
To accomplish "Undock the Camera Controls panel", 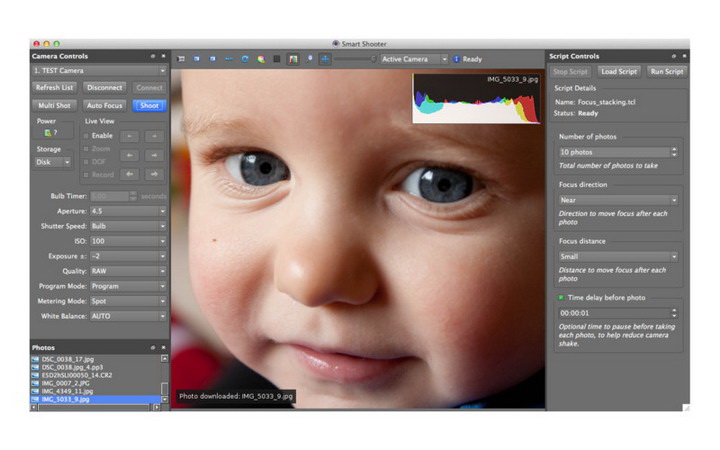I will click(x=153, y=56).
